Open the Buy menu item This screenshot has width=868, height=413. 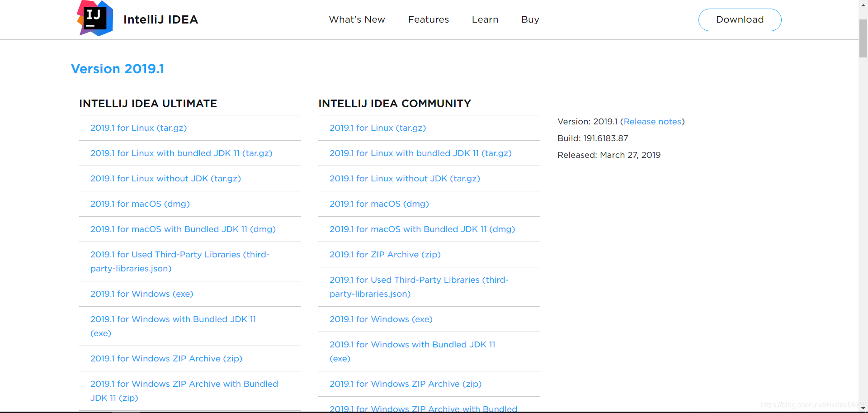coord(530,19)
